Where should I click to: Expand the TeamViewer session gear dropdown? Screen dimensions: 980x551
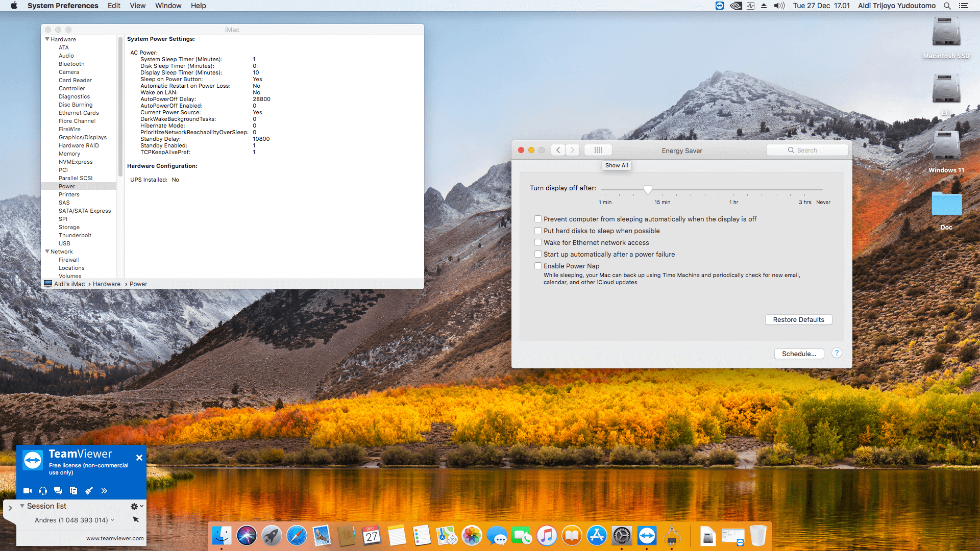(137, 506)
